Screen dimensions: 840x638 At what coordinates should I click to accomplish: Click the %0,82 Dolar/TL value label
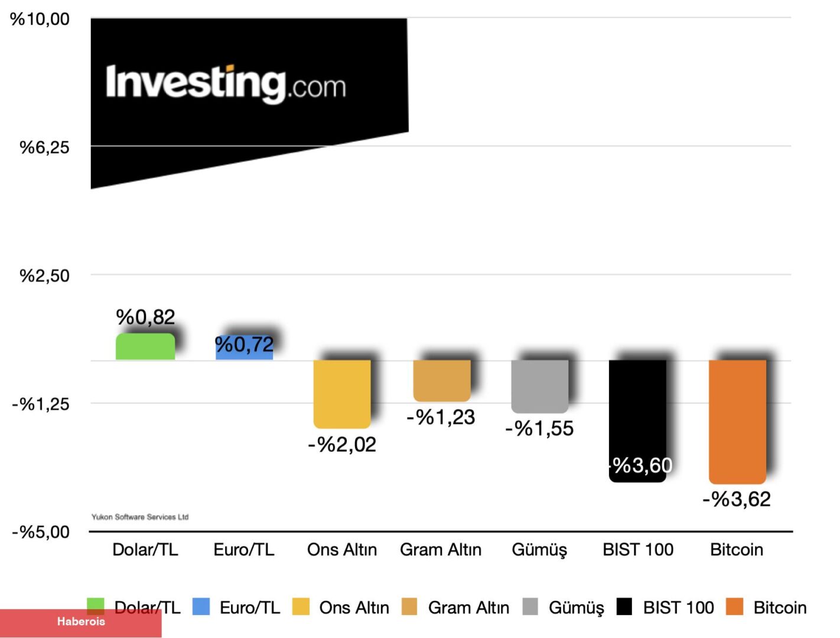[x=145, y=317]
